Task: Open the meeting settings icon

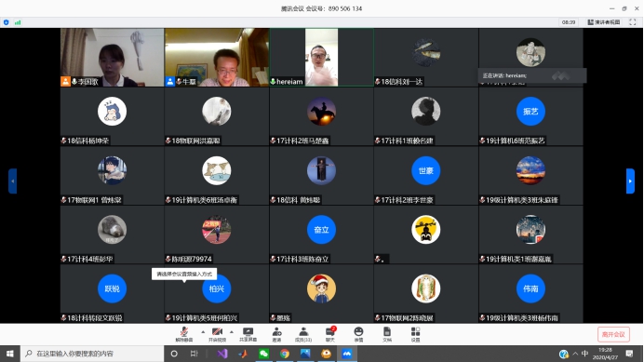Action: click(415, 334)
